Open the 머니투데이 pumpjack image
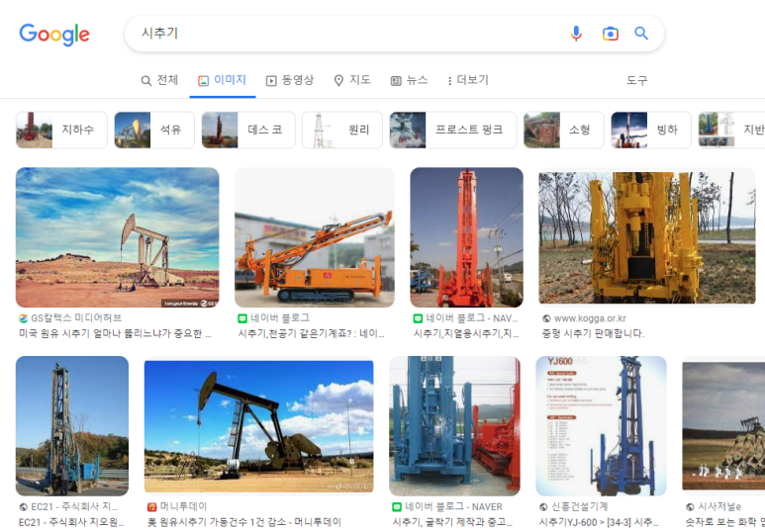Screen dimensions: 765x532 tap(258, 426)
